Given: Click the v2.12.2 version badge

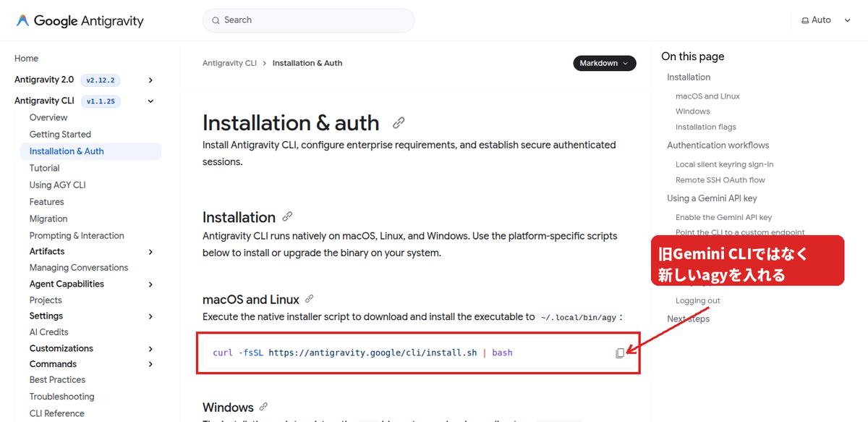Looking at the screenshot, I should tap(101, 80).
